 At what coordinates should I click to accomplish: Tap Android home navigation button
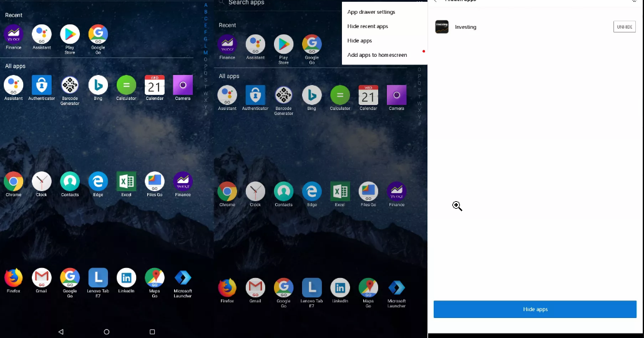(x=107, y=332)
